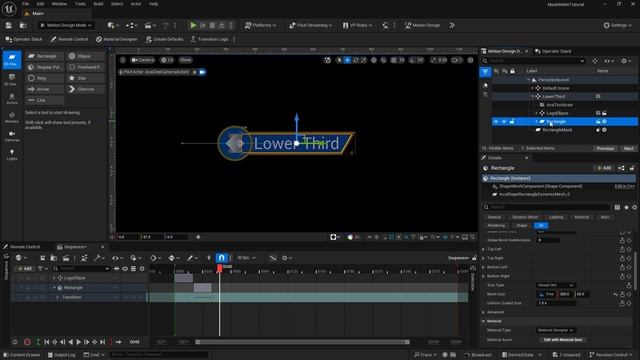
Task: Open the Settings dropdown
Action: tap(618, 25)
